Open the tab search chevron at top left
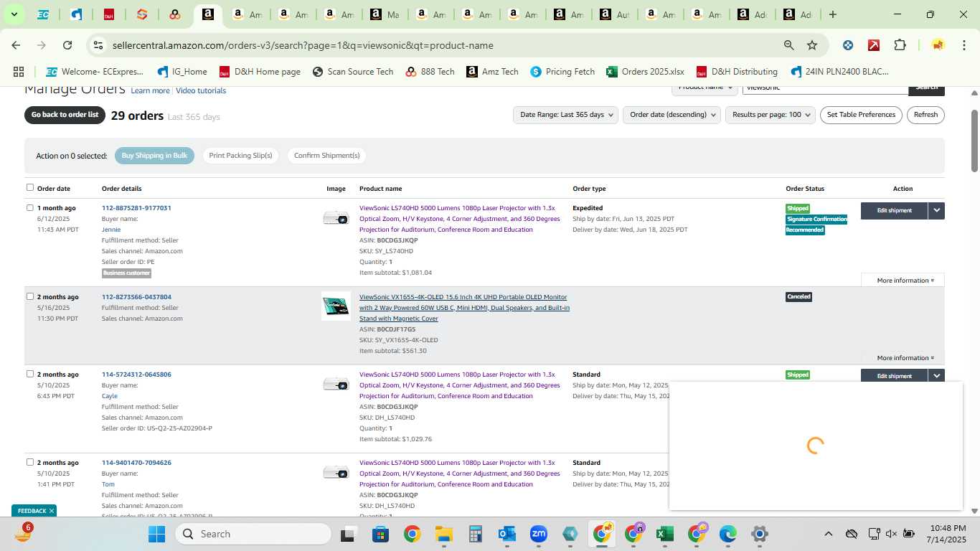This screenshot has height=551, width=980. [14, 14]
